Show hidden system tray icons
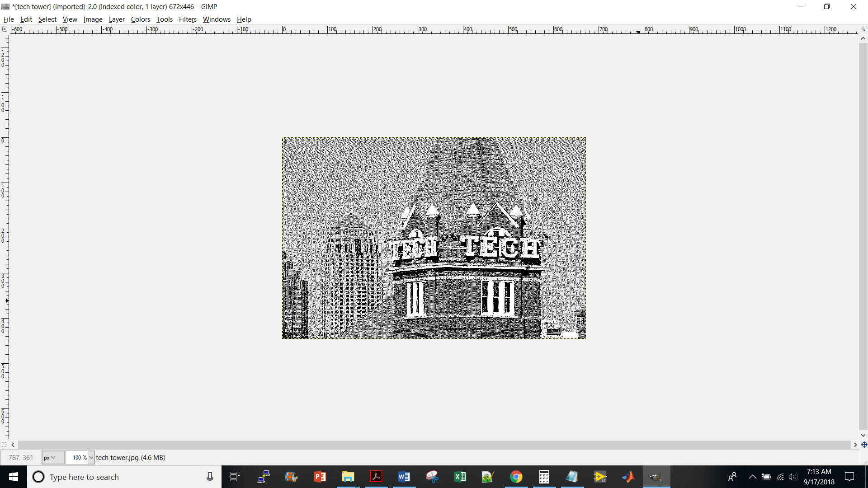 pos(752,477)
